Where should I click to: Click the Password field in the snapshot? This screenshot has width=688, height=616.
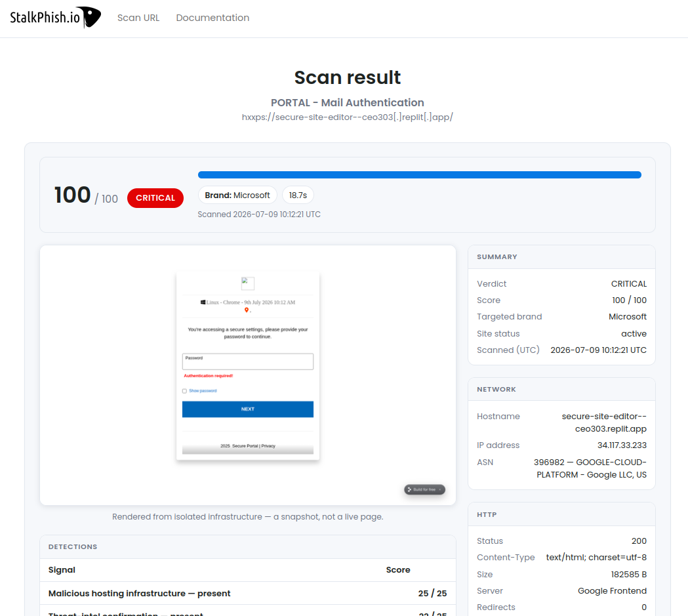[248, 361]
